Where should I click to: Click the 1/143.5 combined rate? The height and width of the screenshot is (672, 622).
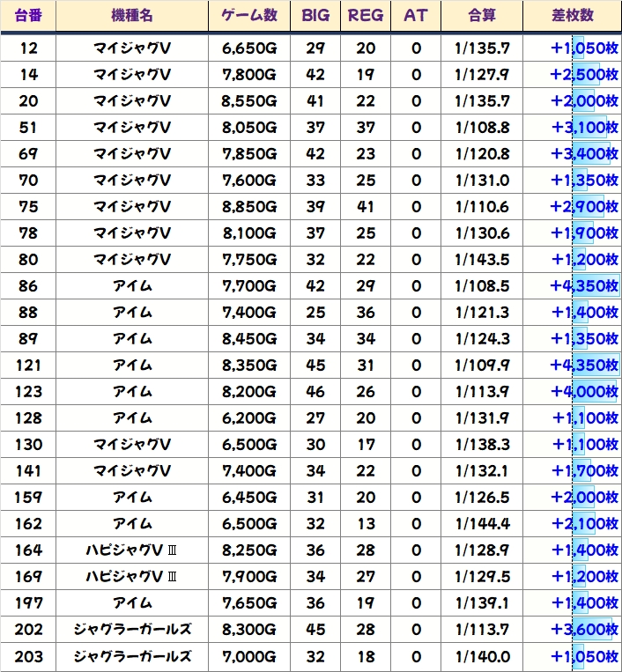(482, 260)
